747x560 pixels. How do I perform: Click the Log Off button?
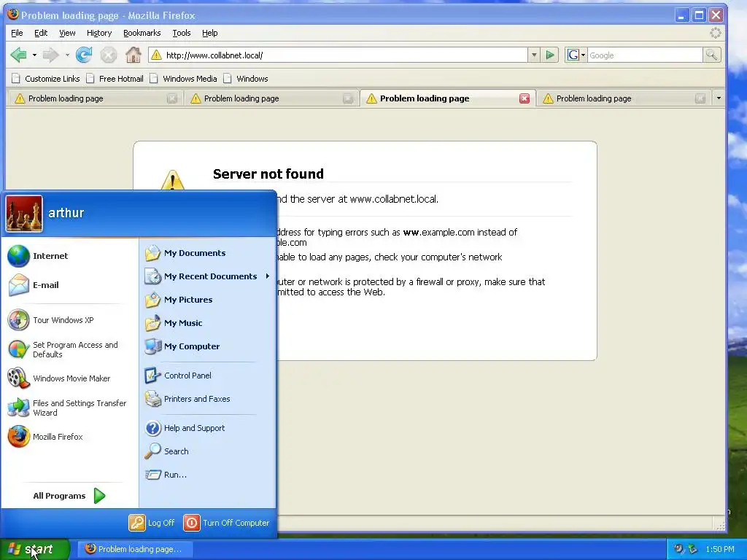click(x=152, y=523)
